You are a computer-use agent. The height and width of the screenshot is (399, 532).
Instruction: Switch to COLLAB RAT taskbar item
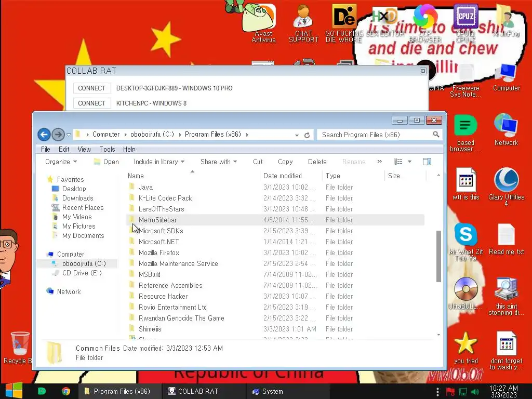[x=203, y=391]
